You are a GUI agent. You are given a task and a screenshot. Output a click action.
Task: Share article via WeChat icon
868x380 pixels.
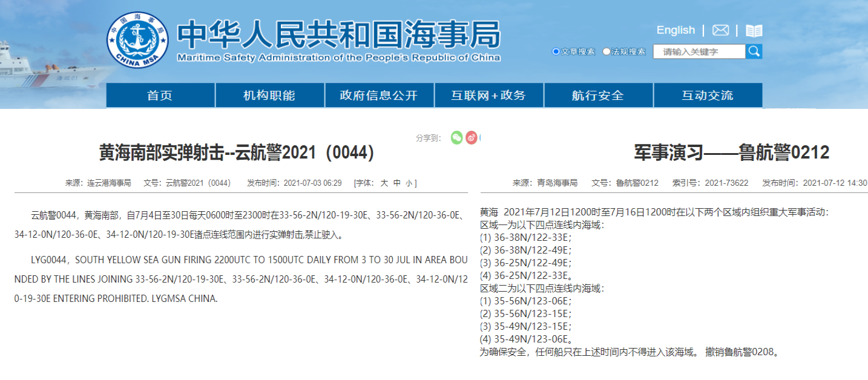pyautogui.click(x=456, y=138)
